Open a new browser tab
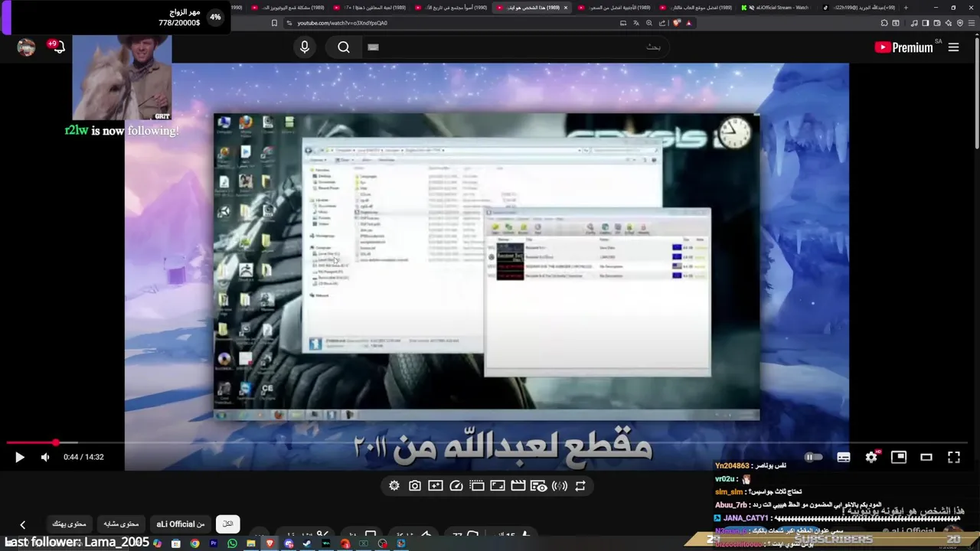The width and height of the screenshot is (980, 551). (x=906, y=8)
